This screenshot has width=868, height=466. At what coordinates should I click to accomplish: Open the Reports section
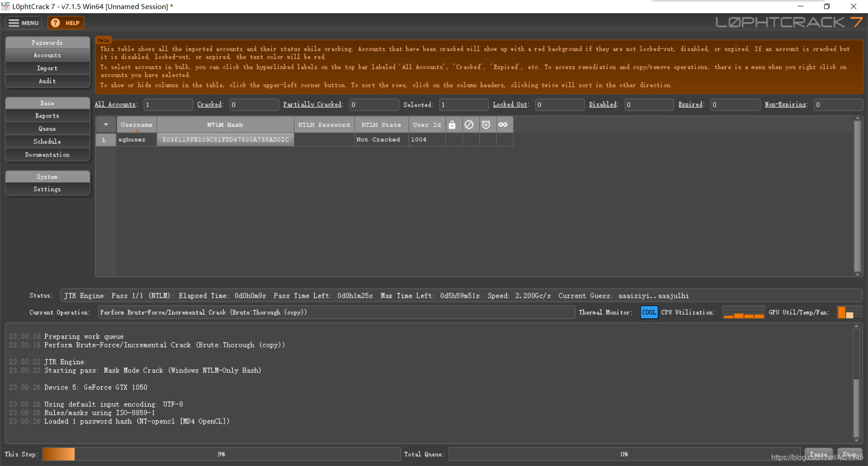coord(47,116)
